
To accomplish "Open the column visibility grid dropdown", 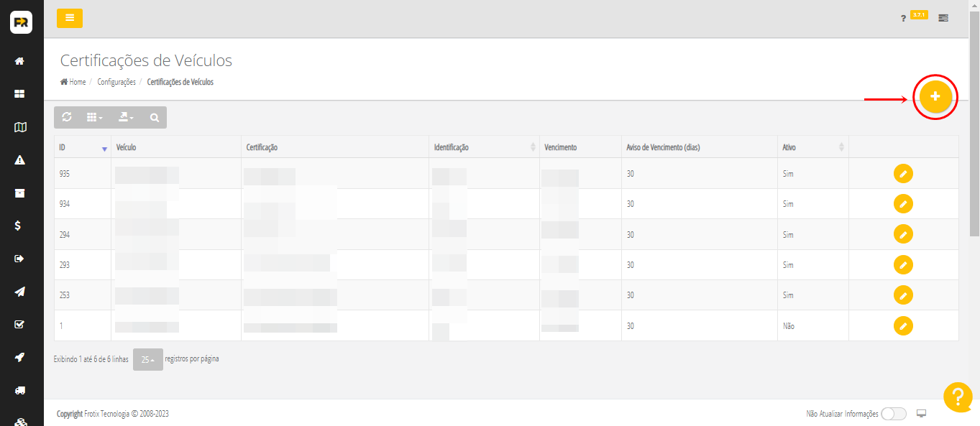I will (x=94, y=117).
